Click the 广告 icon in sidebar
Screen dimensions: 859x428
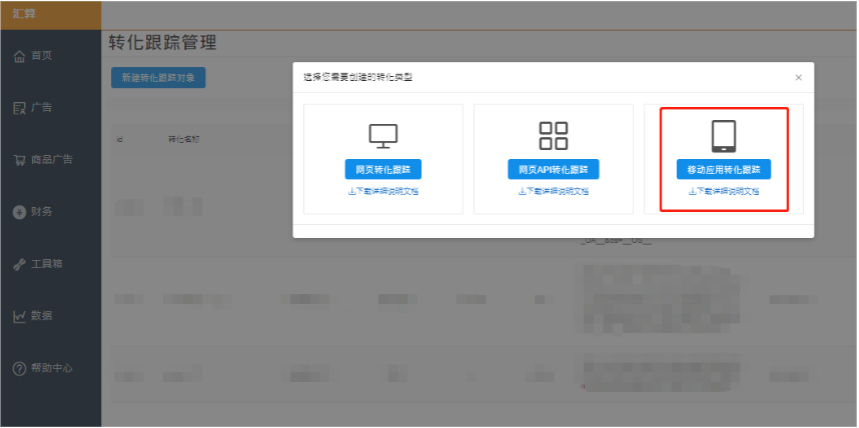[x=19, y=108]
